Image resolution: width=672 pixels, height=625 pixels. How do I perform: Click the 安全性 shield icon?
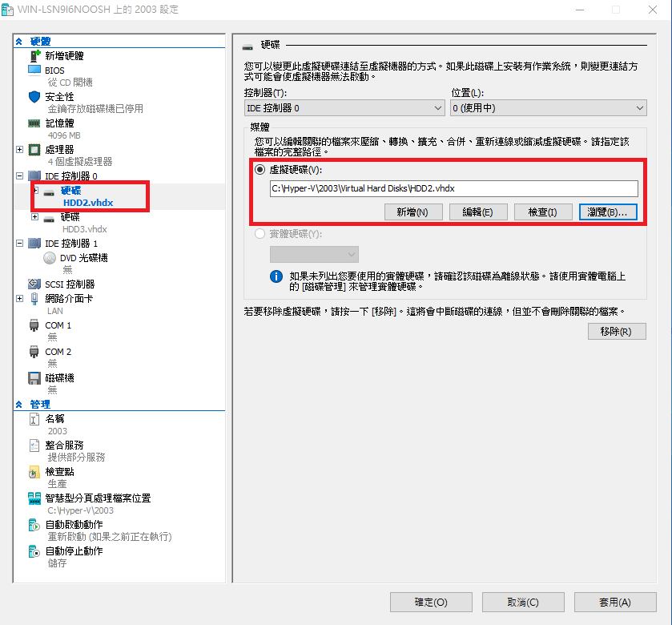click(34, 96)
